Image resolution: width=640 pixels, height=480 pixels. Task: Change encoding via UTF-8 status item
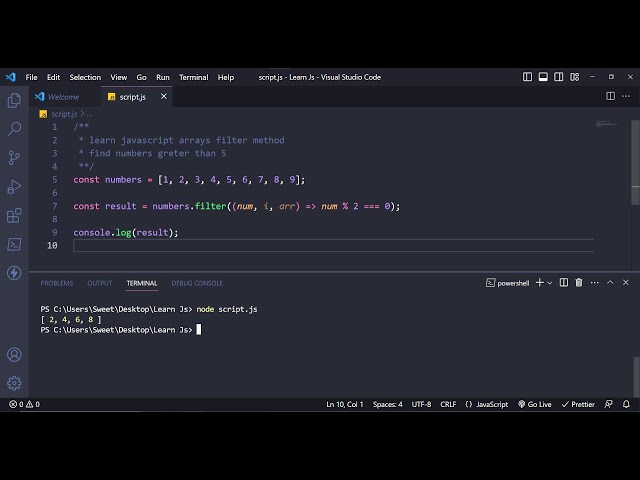coord(421,404)
